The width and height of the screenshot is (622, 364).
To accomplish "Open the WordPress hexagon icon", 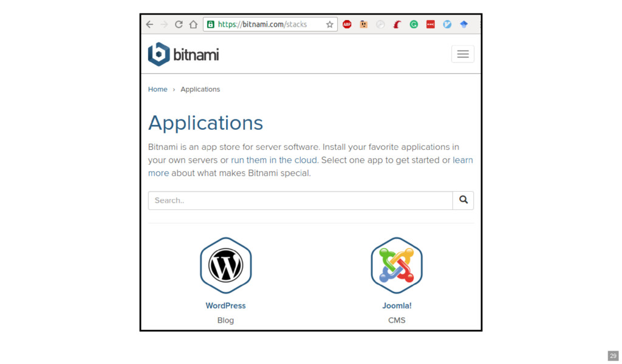I will [x=226, y=265].
